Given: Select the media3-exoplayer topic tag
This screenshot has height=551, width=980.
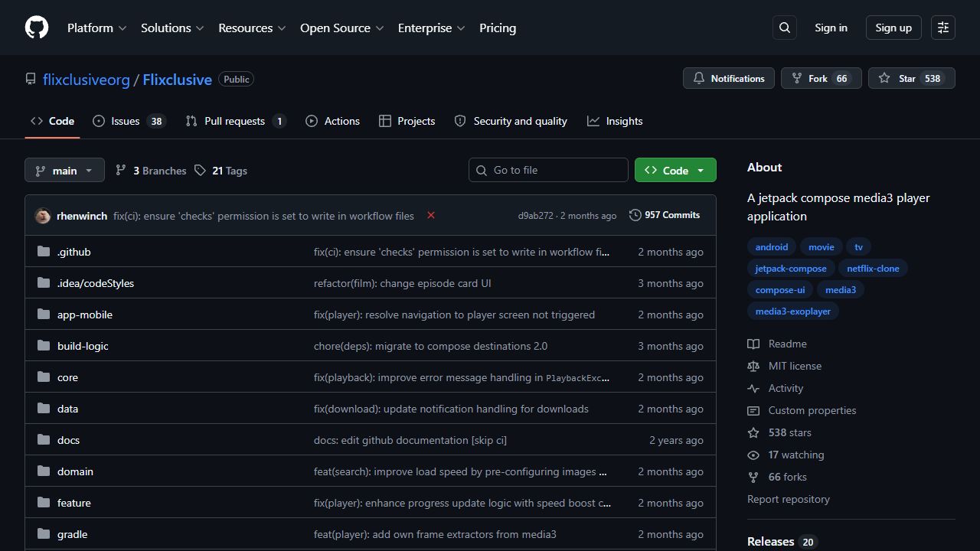Looking at the screenshot, I should (792, 311).
